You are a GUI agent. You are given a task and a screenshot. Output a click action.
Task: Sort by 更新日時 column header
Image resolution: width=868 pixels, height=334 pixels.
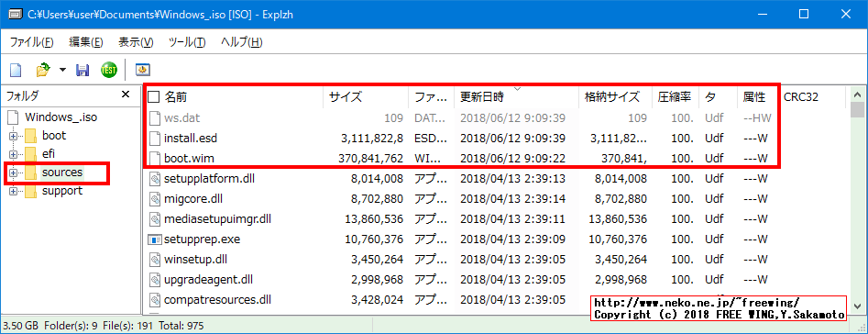pos(482,97)
